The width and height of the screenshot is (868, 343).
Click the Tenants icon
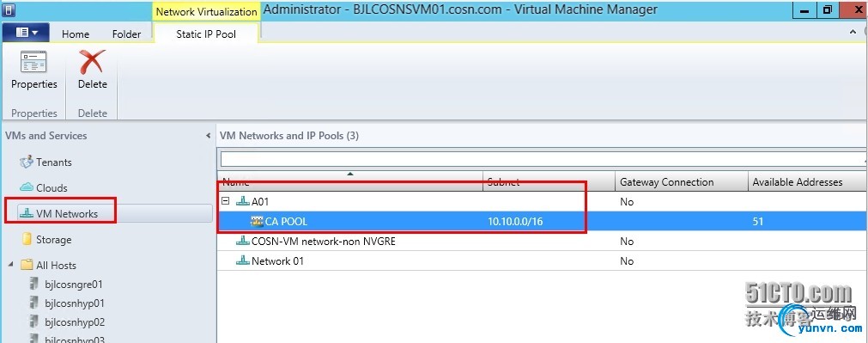26,162
